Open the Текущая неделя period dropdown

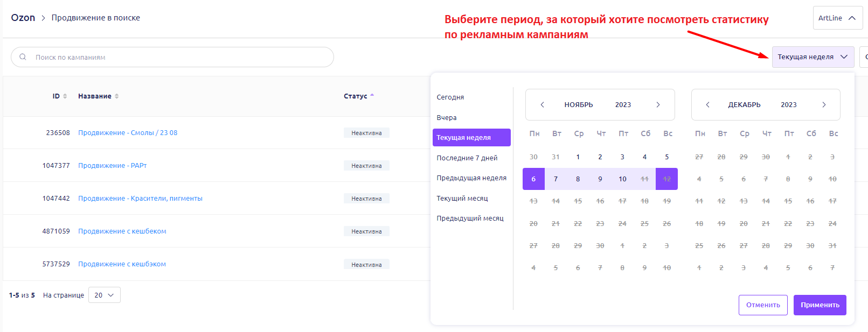[813, 57]
